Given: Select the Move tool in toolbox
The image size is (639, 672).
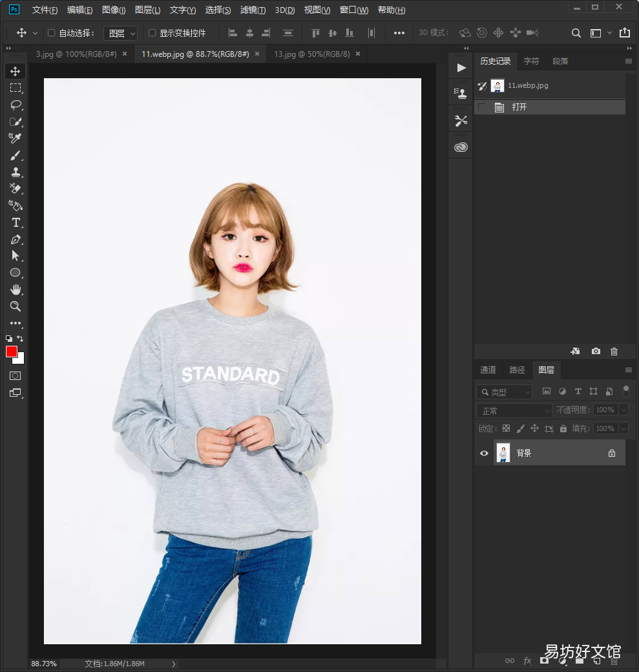Looking at the screenshot, I should tap(16, 71).
